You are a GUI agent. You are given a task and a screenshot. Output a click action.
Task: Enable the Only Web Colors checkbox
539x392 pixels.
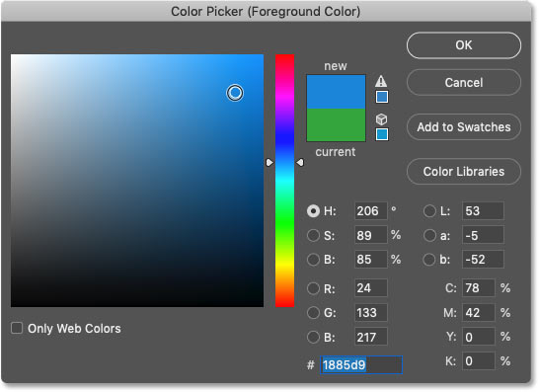coord(17,328)
